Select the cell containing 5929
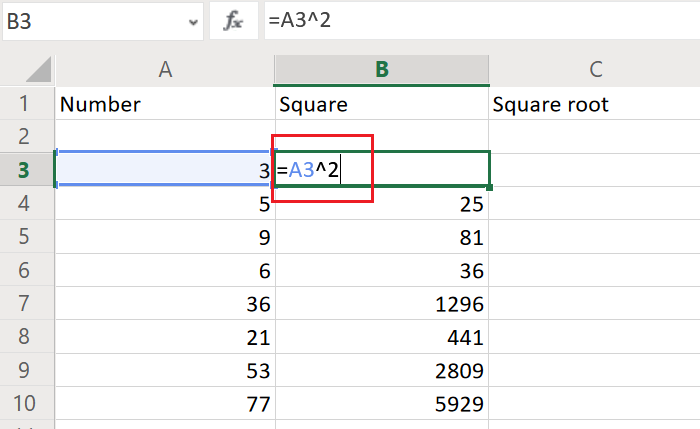This screenshot has width=700, height=429. (381, 404)
